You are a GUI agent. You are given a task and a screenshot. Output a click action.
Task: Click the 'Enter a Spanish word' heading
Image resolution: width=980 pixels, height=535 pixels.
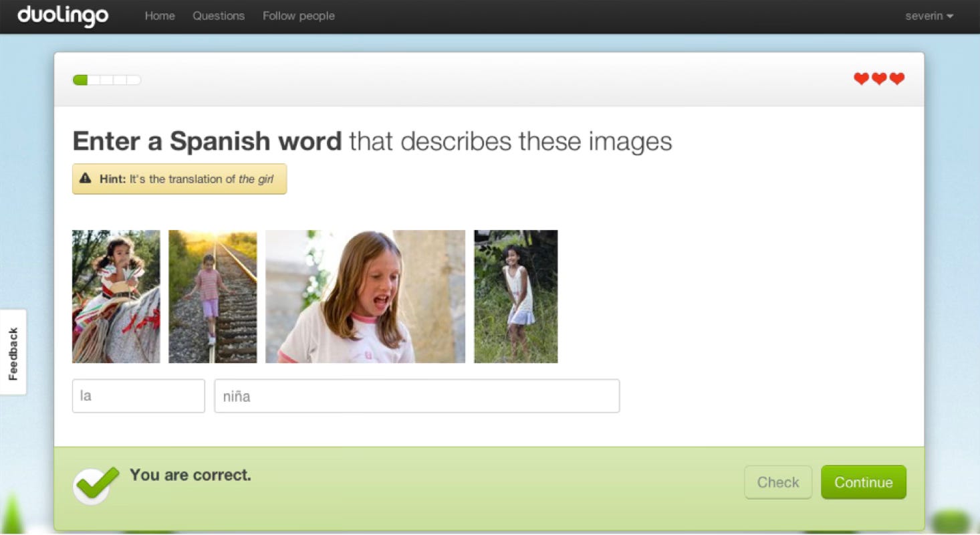point(207,142)
